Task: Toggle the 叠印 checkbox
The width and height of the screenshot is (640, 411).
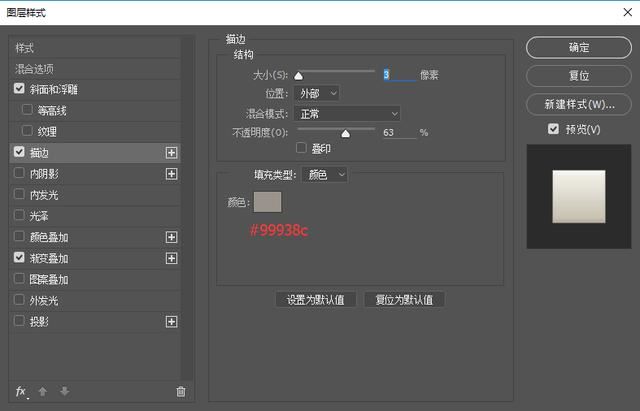Action: tap(301, 148)
